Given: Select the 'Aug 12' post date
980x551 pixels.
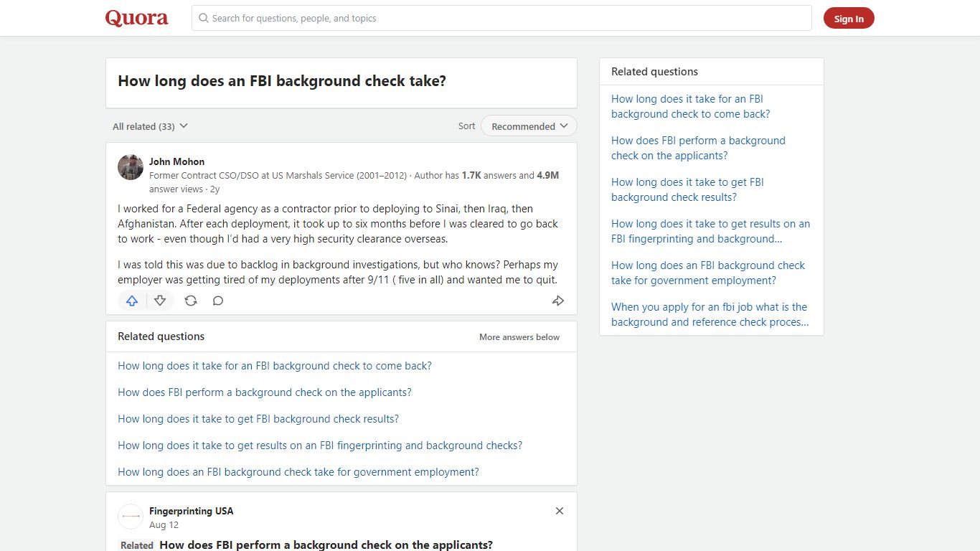Looking at the screenshot, I should (164, 525).
